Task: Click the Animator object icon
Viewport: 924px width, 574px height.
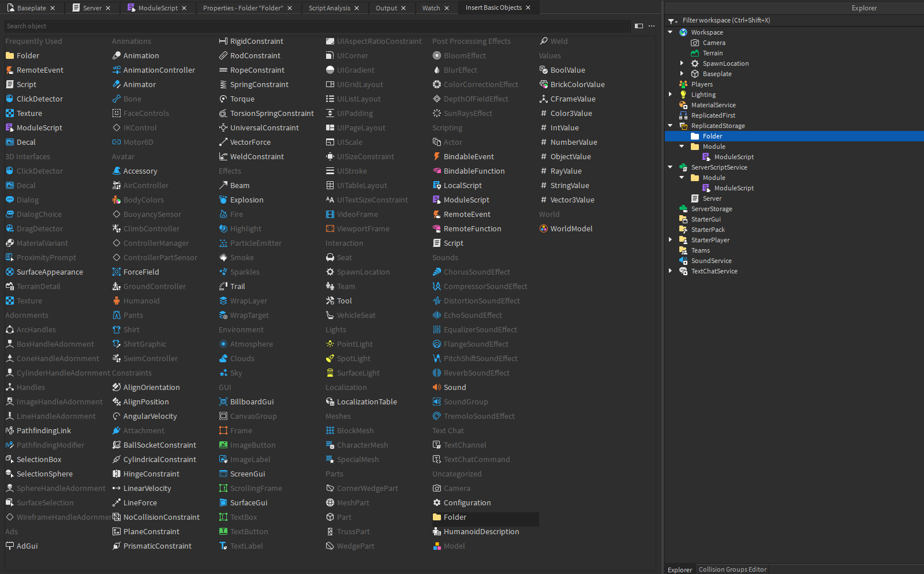Action: (x=117, y=85)
